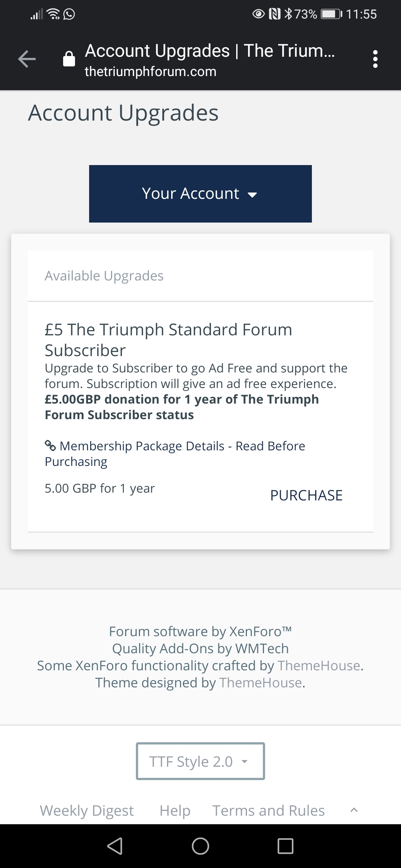Tap the Android back navigation triangle
The width and height of the screenshot is (401, 868).
point(115,846)
